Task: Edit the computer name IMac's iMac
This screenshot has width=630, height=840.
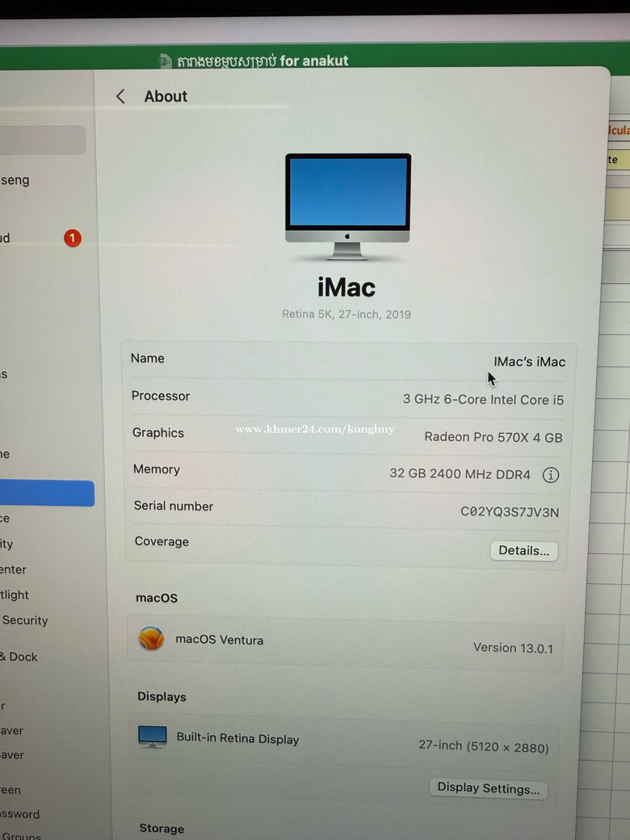Action: pyautogui.click(x=529, y=362)
